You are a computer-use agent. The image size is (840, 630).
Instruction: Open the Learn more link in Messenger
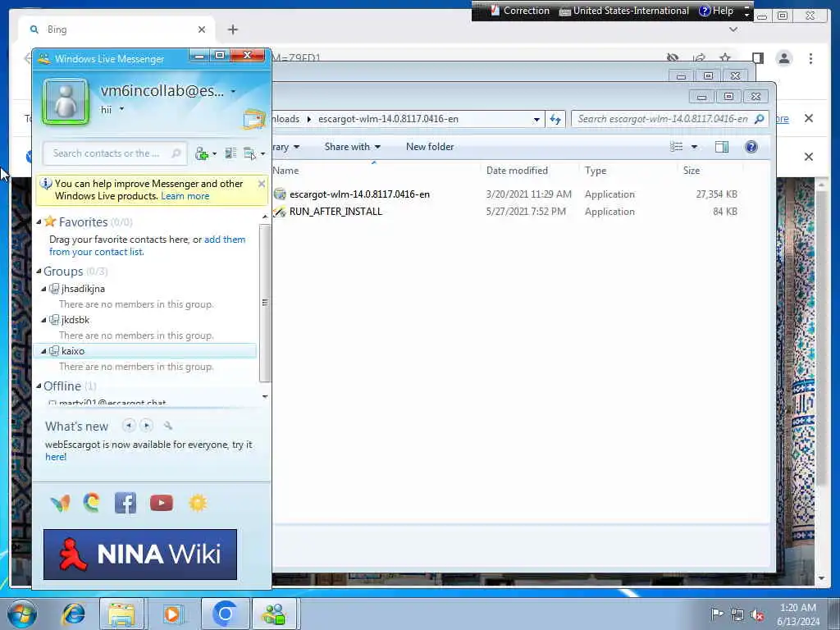[x=185, y=196]
